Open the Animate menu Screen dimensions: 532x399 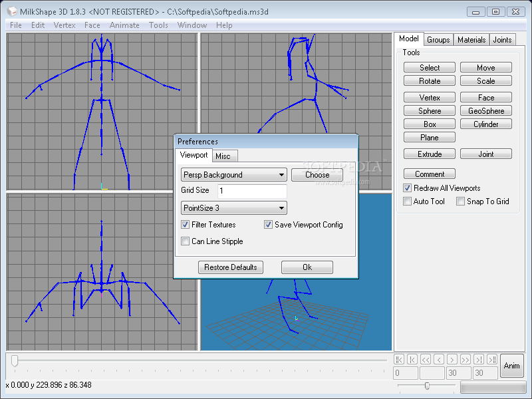tap(124, 25)
